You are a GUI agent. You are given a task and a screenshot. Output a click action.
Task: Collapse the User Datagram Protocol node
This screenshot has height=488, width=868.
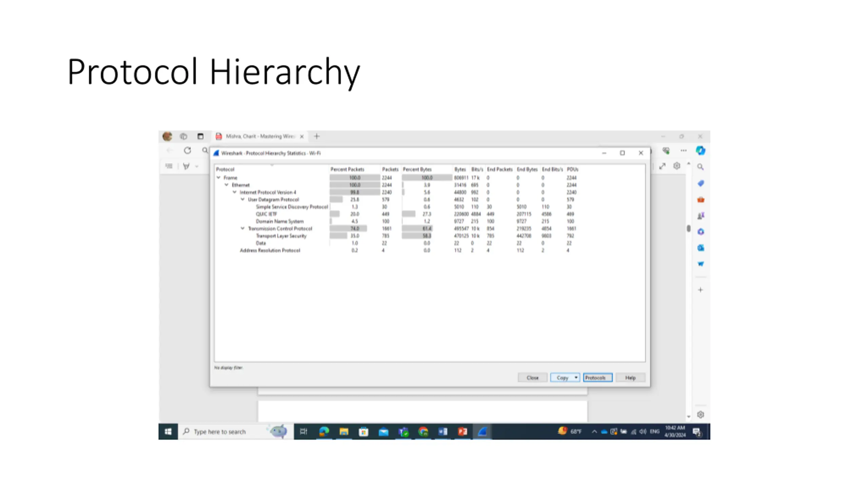[243, 199]
